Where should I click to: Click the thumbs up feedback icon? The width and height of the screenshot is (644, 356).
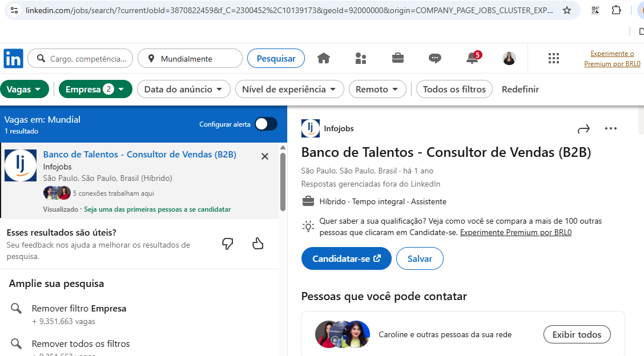pyautogui.click(x=258, y=244)
